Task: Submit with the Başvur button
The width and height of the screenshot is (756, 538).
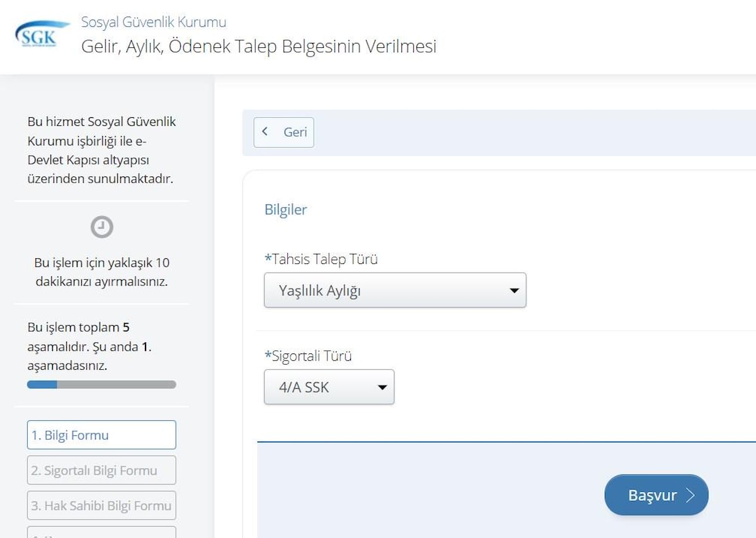Action: point(655,495)
